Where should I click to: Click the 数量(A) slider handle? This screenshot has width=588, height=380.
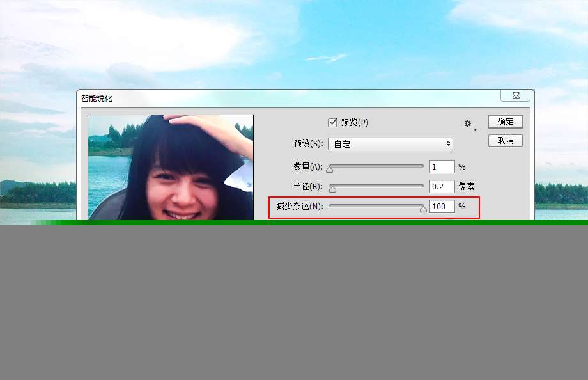(330, 170)
